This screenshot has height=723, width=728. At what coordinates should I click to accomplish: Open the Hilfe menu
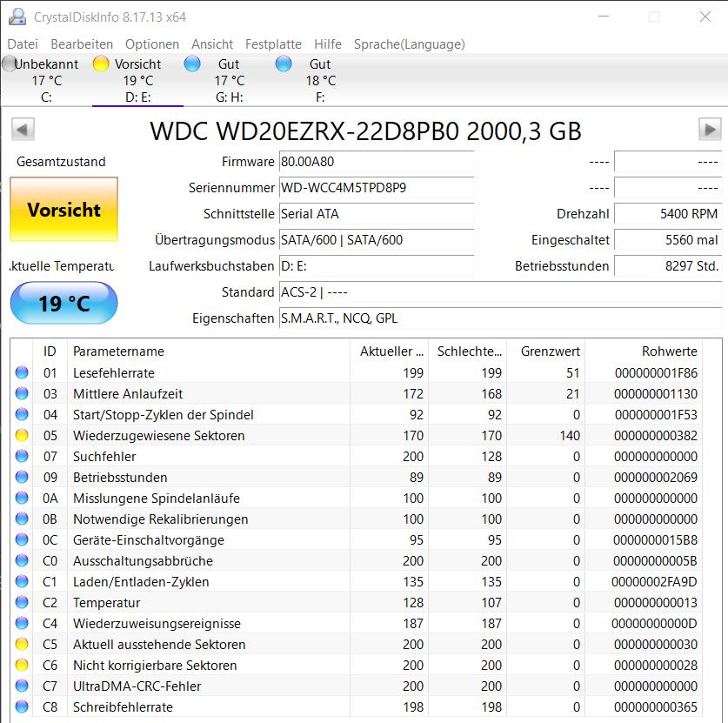[328, 44]
